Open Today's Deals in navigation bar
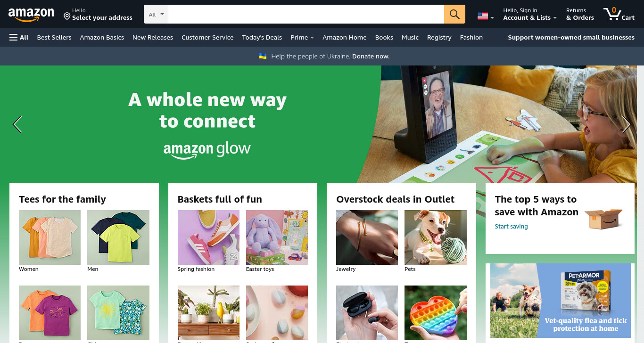The height and width of the screenshot is (343, 644). click(262, 37)
